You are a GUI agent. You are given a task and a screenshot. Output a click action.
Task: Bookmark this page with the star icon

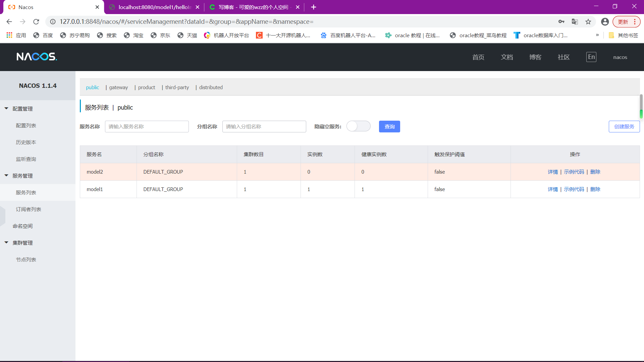[588, 22]
